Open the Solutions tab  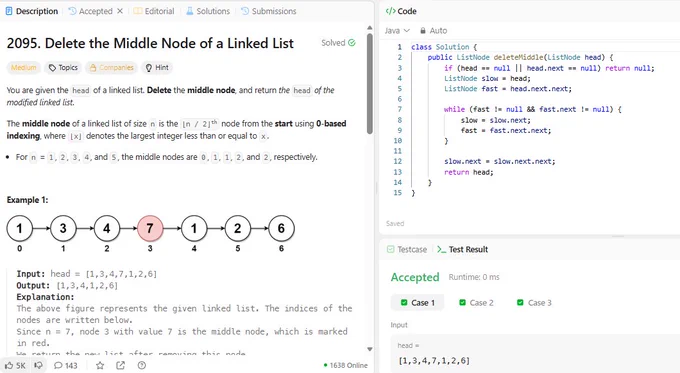click(208, 11)
